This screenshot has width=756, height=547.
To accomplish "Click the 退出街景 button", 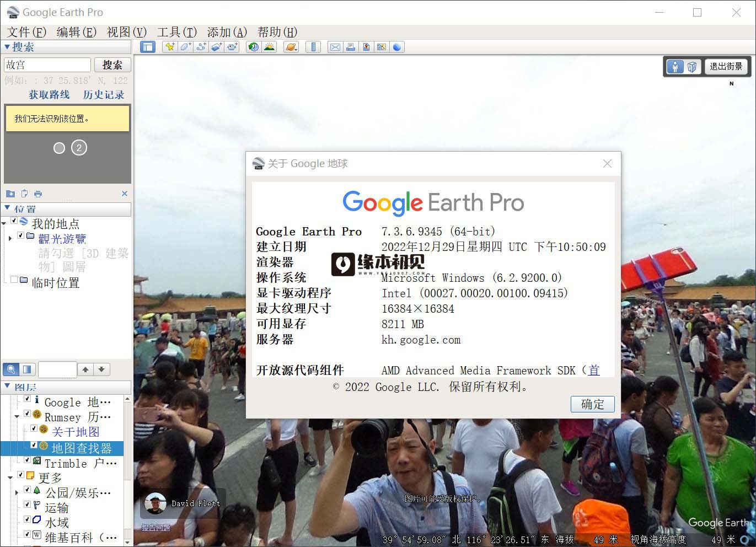I will pos(726,66).
